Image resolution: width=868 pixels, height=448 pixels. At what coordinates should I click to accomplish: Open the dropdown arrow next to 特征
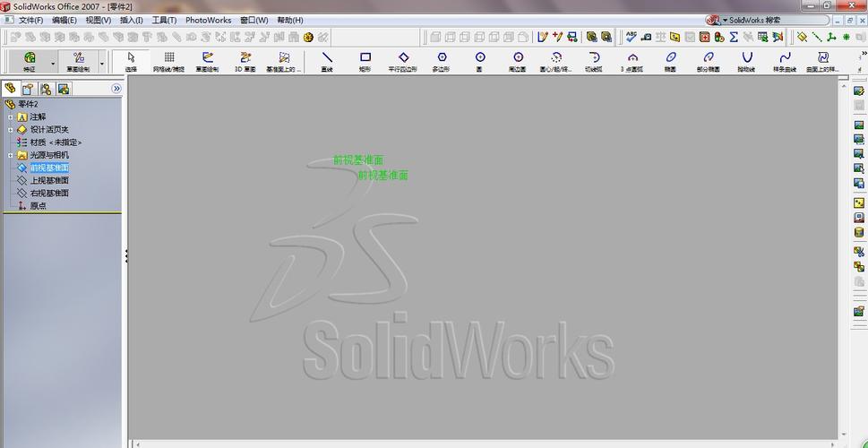(x=53, y=63)
